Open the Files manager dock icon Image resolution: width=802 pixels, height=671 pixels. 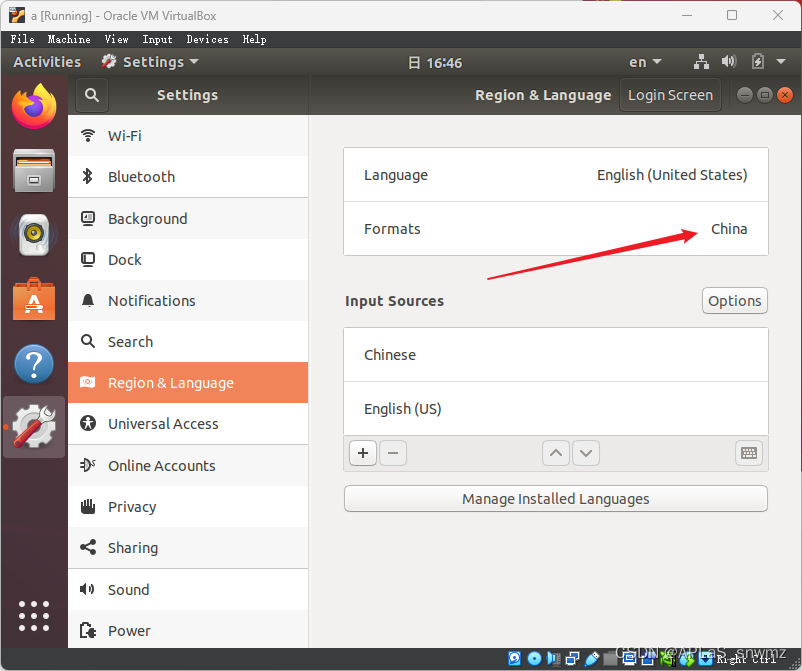(34, 171)
